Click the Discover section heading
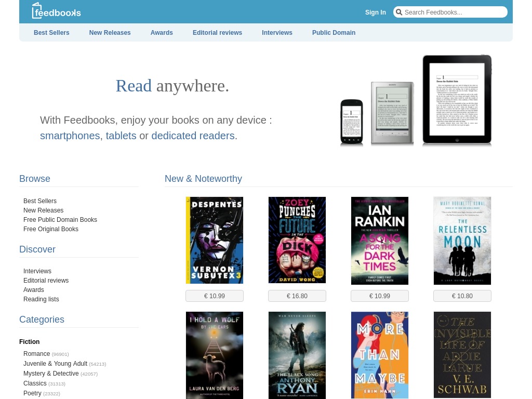532x399 pixels. point(37,249)
